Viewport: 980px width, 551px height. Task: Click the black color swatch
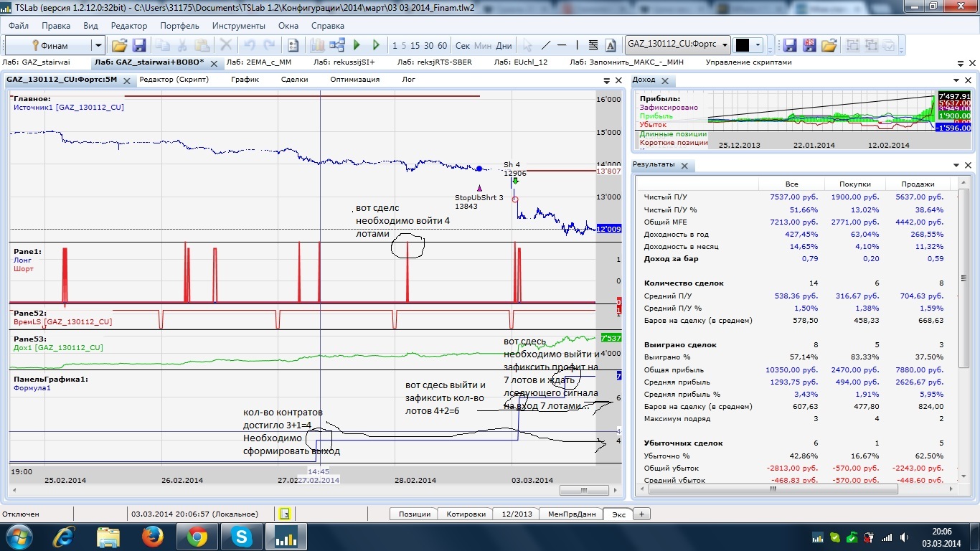[x=743, y=45]
